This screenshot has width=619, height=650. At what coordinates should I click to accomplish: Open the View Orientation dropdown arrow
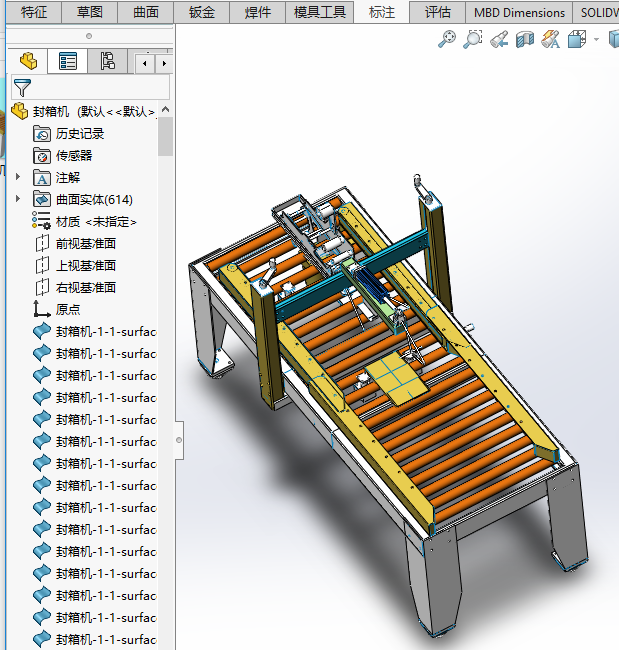(x=596, y=39)
